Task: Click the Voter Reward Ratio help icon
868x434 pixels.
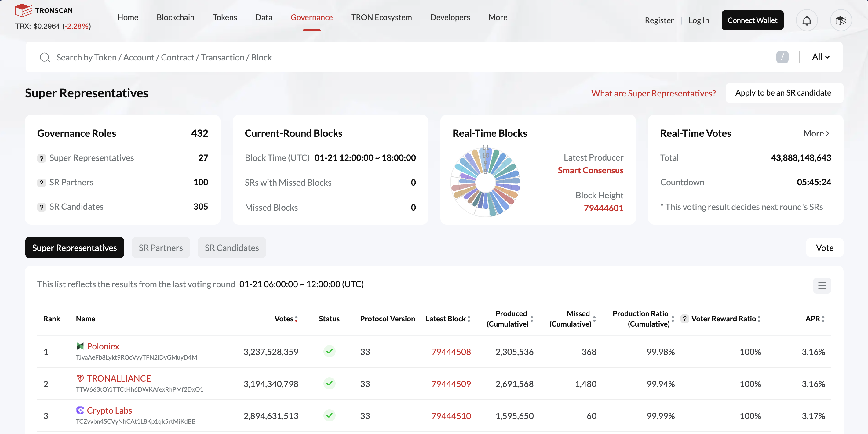Action: point(684,319)
